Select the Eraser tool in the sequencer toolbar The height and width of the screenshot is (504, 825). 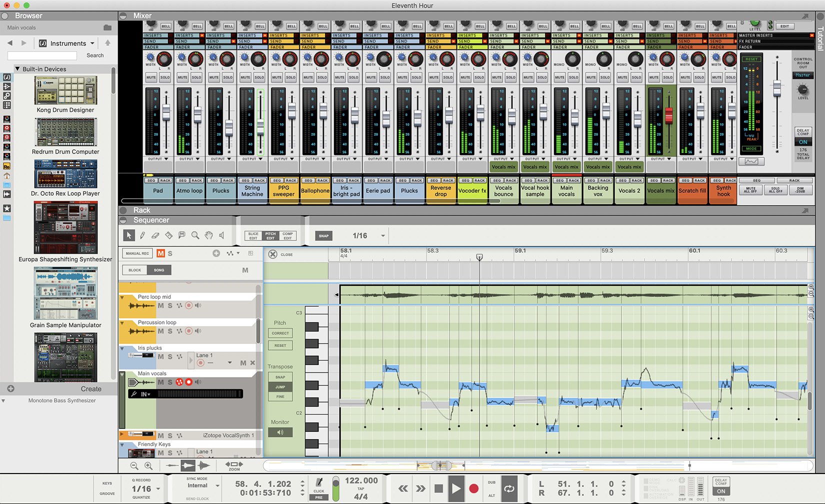155,235
